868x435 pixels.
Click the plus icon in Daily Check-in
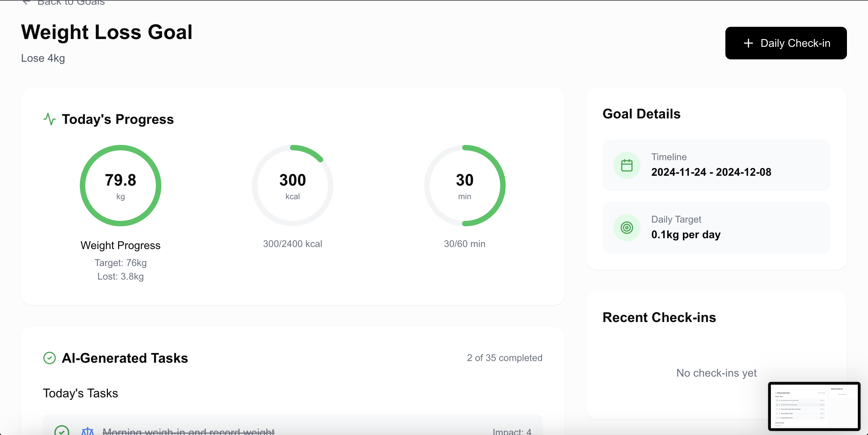click(748, 43)
